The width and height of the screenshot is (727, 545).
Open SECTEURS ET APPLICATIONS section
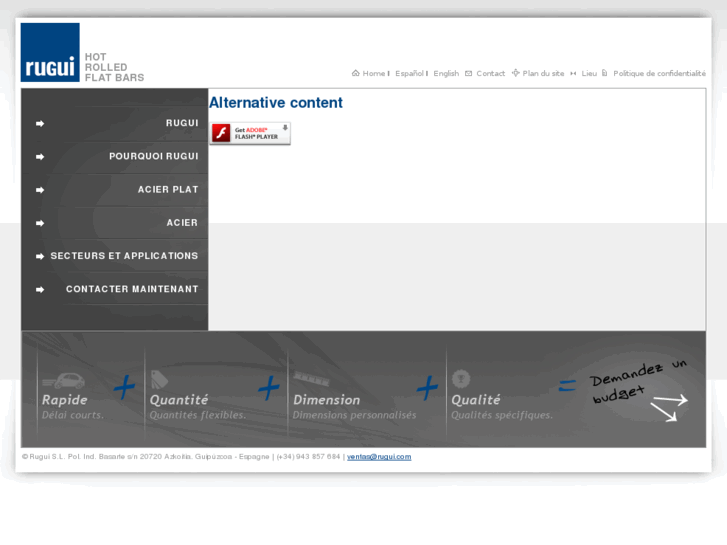pos(124,256)
